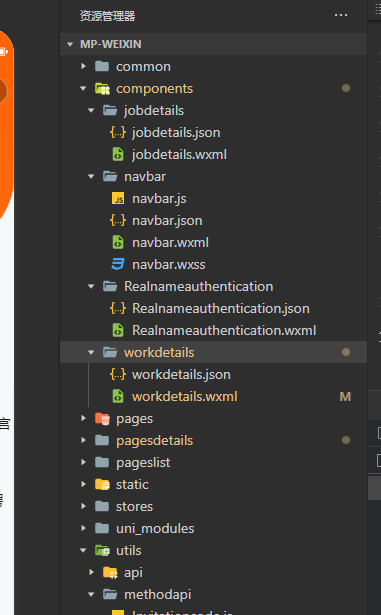Click the MP-WEIXIN project title
The height and width of the screenshot is (615, 381).
(111, 44)
